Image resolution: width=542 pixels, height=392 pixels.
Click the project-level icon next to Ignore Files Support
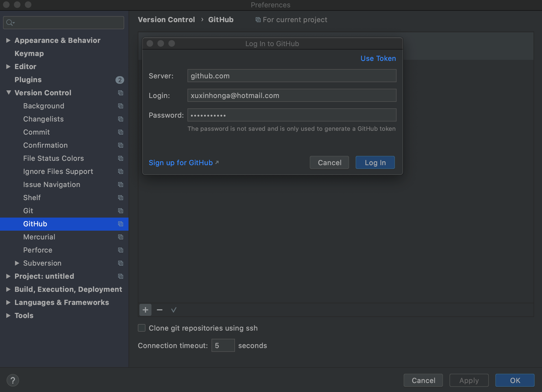coord(121,171)
